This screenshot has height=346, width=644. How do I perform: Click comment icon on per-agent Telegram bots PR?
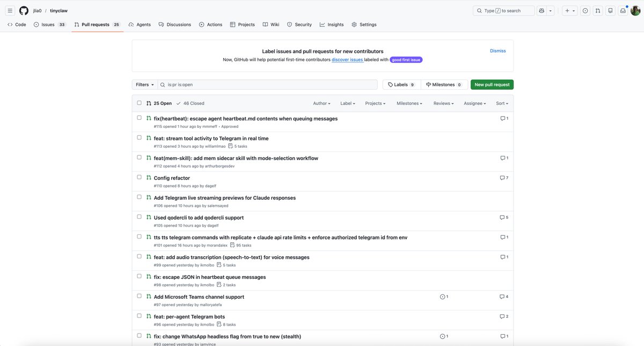[502, 316]
